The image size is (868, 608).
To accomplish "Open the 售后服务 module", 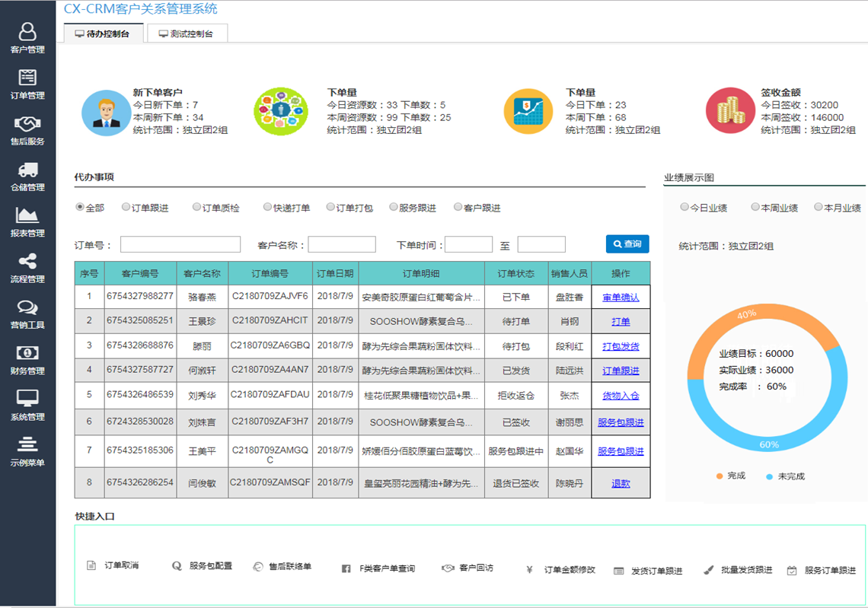I will tap(27, 128).
